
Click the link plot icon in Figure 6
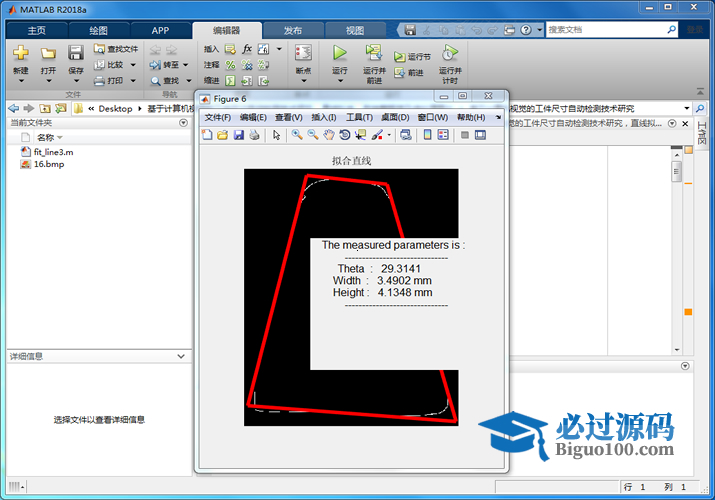pyautogui.click(x=405, y=134)
